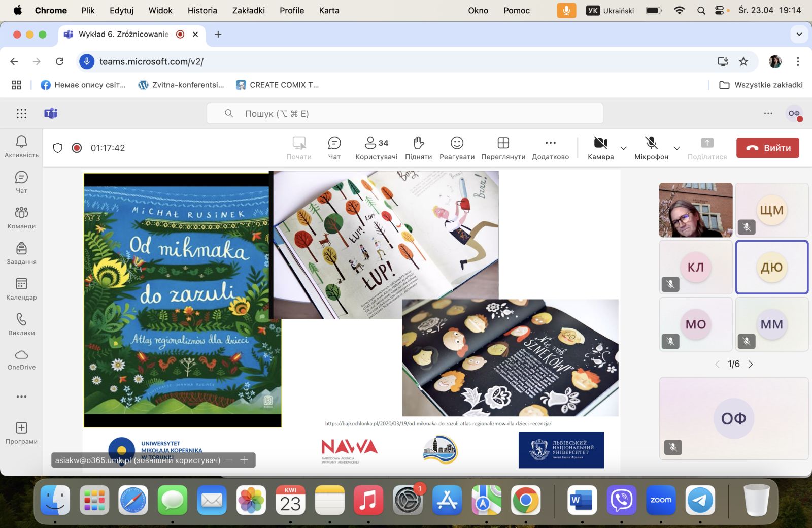Viewport: 812px width, 528px height.
Task: Turn on the camera (Камера)
Action: click(600, 148)
